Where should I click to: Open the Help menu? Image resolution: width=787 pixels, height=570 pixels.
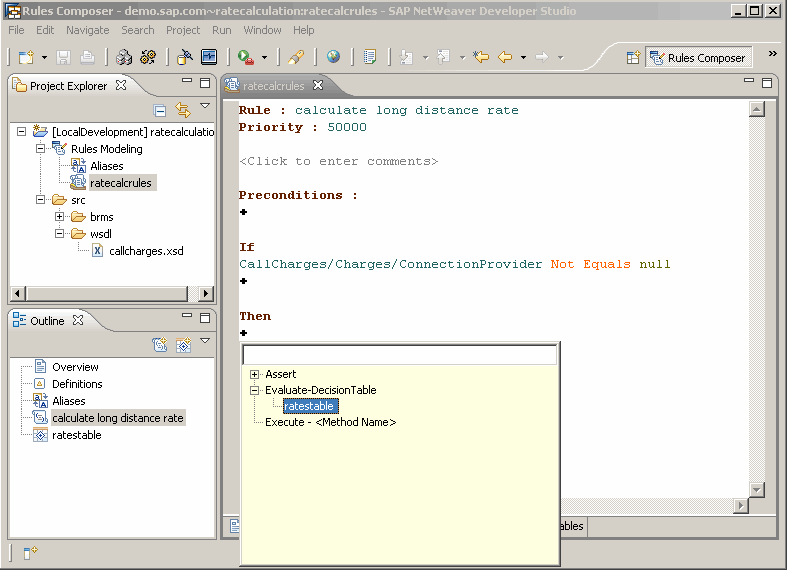pyautogui.click(x=304, y=30)
